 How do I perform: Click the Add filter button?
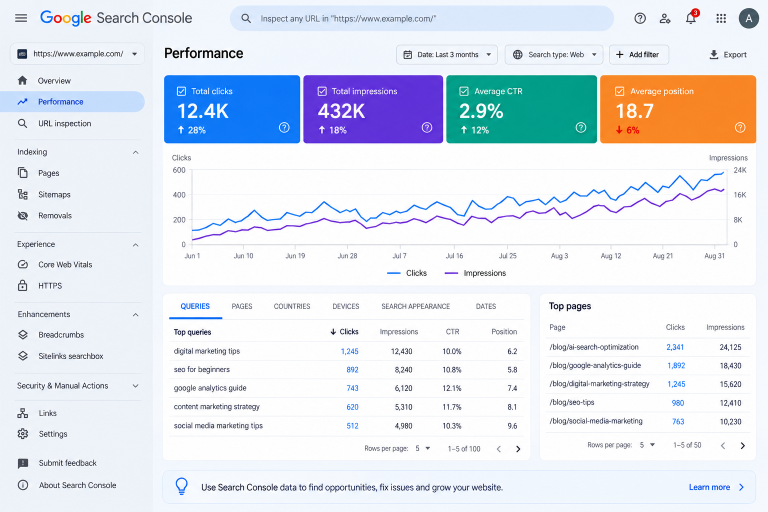point(639,55)
